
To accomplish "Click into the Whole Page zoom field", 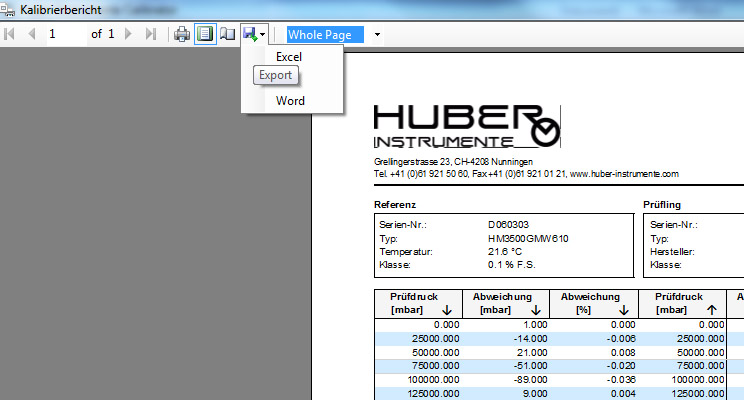I will (326, 34).
